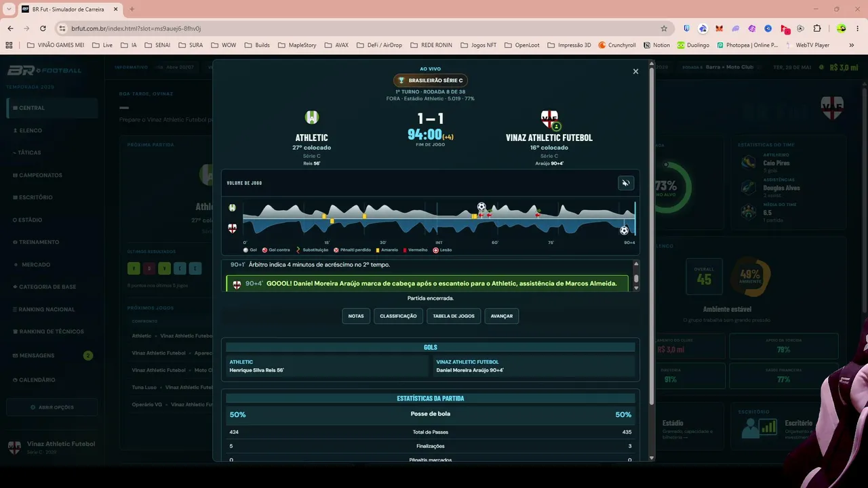Viewport: 868px width, 488px height.
Task: Close the live match modal
Action: (635, 71)
